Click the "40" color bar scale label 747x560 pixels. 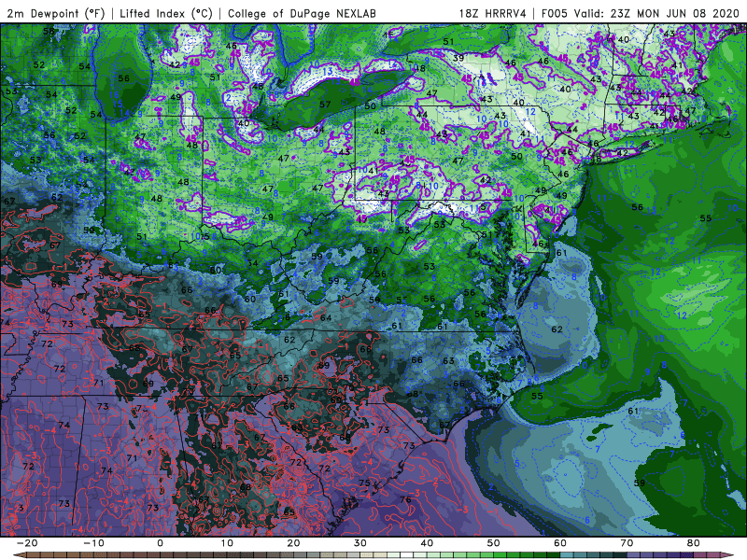point(427,543)
